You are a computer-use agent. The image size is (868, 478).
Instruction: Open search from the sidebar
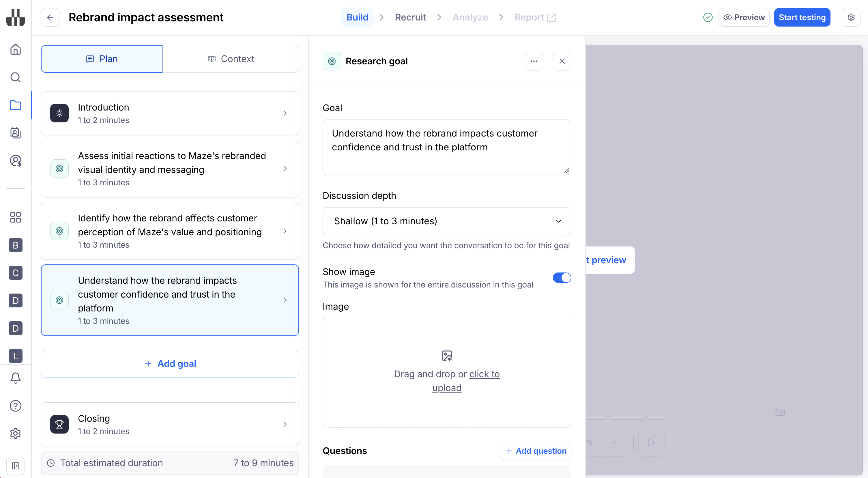click(16, 77)
